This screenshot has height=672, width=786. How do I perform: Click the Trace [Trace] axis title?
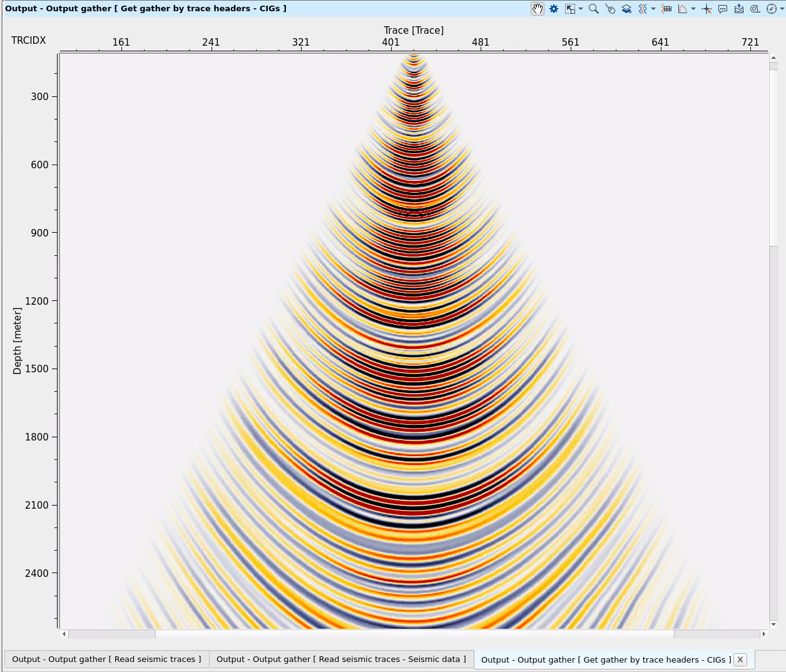(414, 30)
